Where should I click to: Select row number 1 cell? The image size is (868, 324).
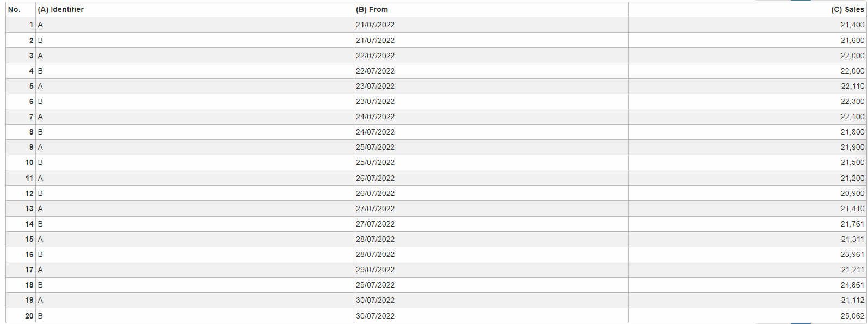click(x=21, y=25)
